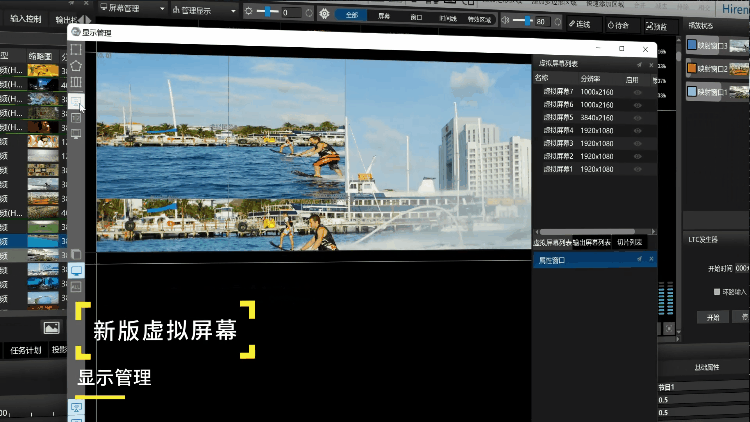
Task: Toggle visibility eye for 虚拟屏幕3
Action: click(x=637, y=144)
